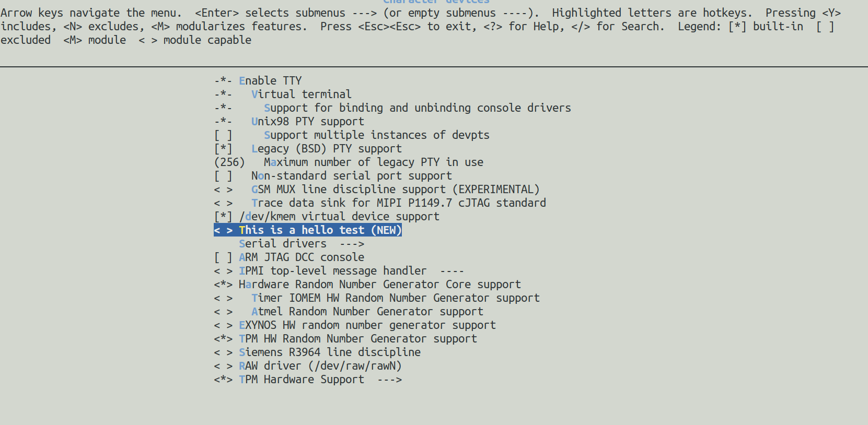
Task: Open the Serial drivers submenu
Action: (302, 244)
